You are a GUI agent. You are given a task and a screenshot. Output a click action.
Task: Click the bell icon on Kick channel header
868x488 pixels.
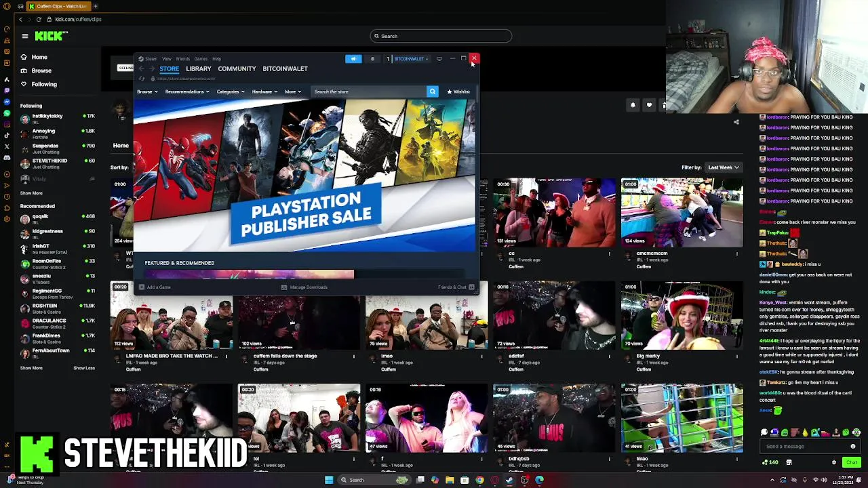633,105
